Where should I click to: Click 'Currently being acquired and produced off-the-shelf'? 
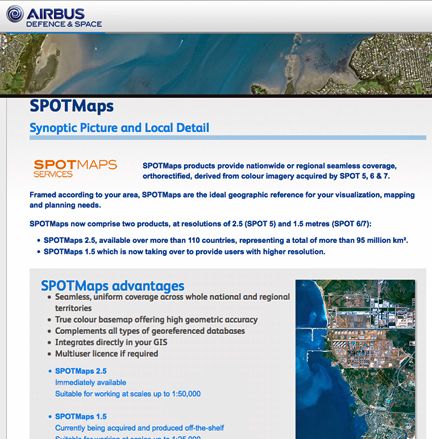pos(139,428)
